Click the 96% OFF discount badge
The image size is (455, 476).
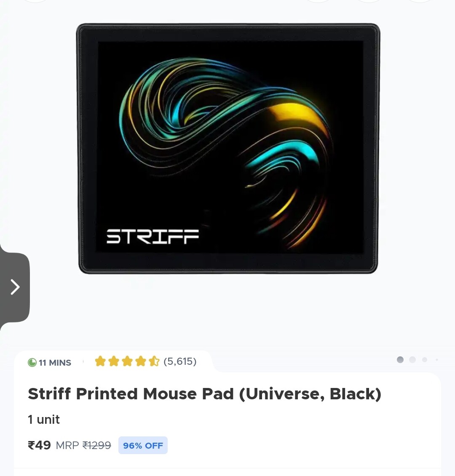click(143, 445)
